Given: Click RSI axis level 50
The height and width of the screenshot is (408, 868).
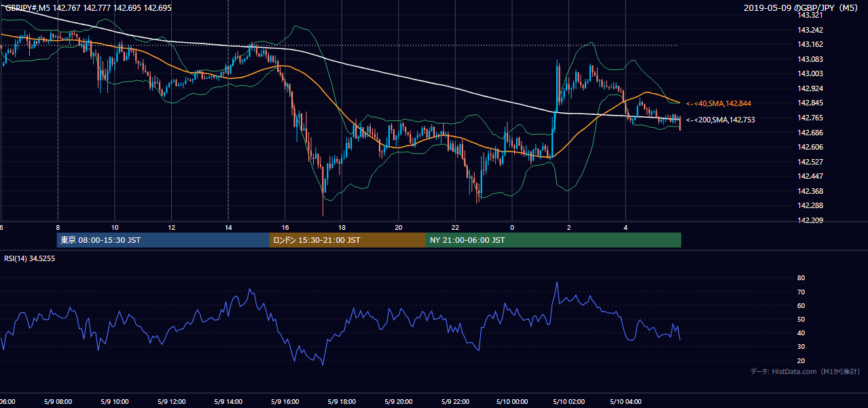Looking at the screenshot, I should pos(801,319).
